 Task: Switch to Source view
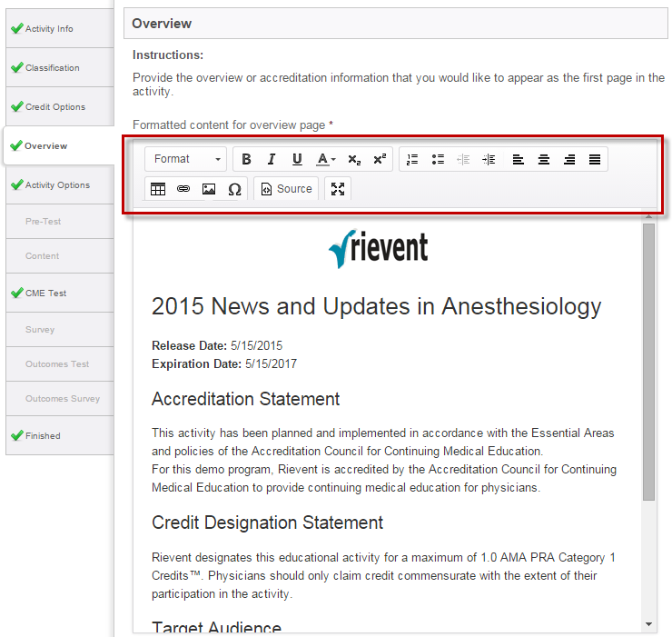[286, 189]
